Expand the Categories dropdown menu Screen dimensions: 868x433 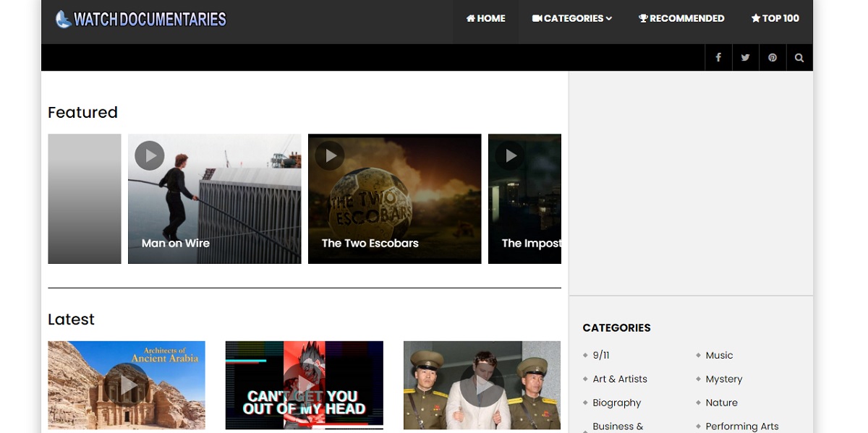(572, 19)
